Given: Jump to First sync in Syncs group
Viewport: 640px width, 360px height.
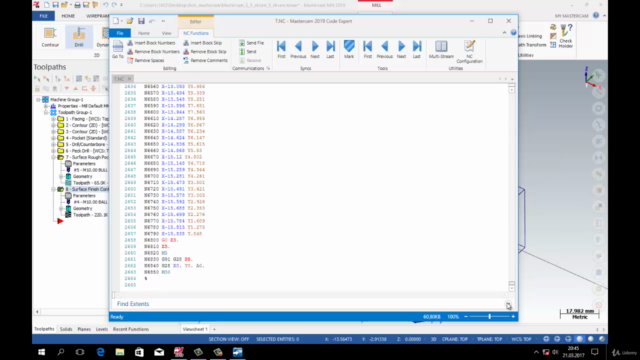Looking at the screenshot, I should coord(281,49).
